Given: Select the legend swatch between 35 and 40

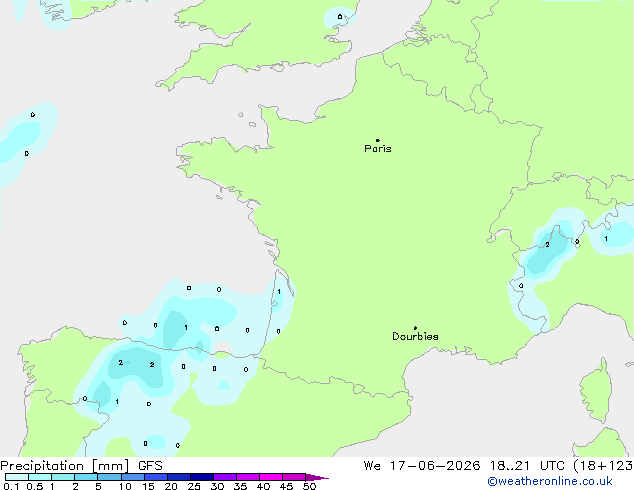Looking at the screenshot, I should (248, 477).
